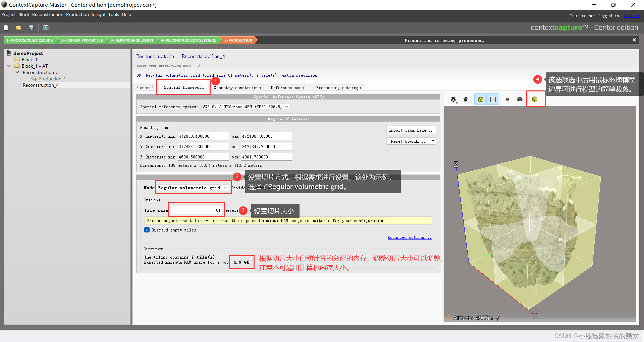
Task: Click the Y max bounding box field
Action: coord(267,147)
